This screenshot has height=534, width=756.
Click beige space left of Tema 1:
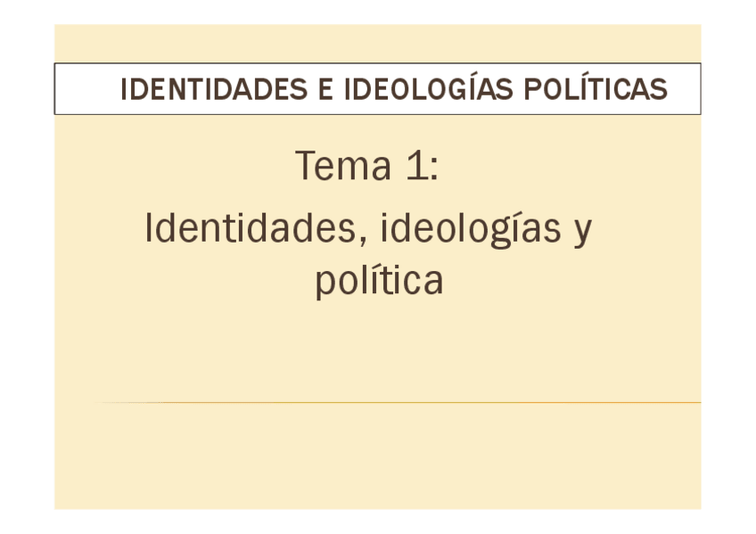(x=178, y=167)
